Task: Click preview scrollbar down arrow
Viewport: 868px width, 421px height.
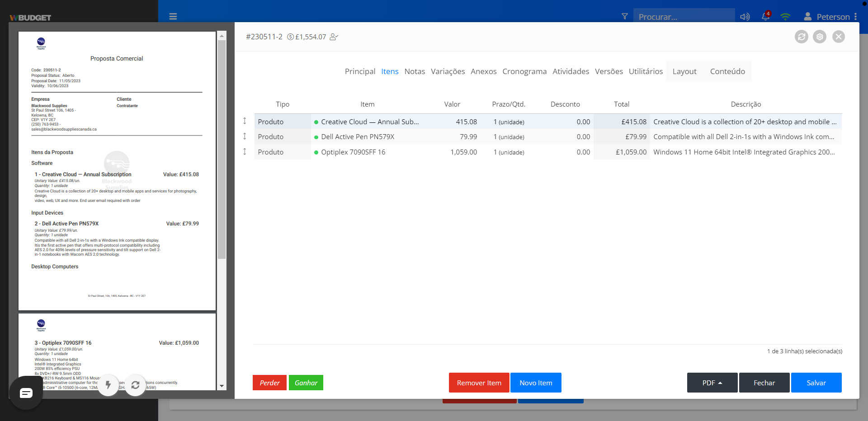Action: [222, 386]
